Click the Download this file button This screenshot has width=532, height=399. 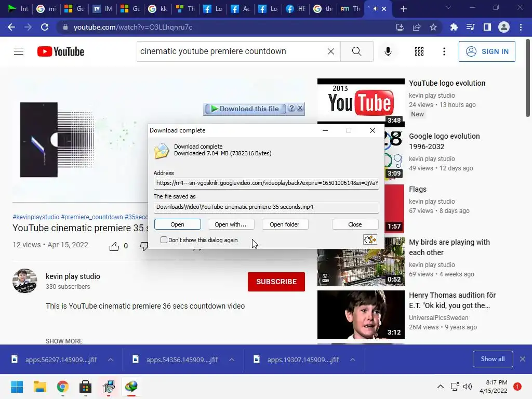point(245,109)
